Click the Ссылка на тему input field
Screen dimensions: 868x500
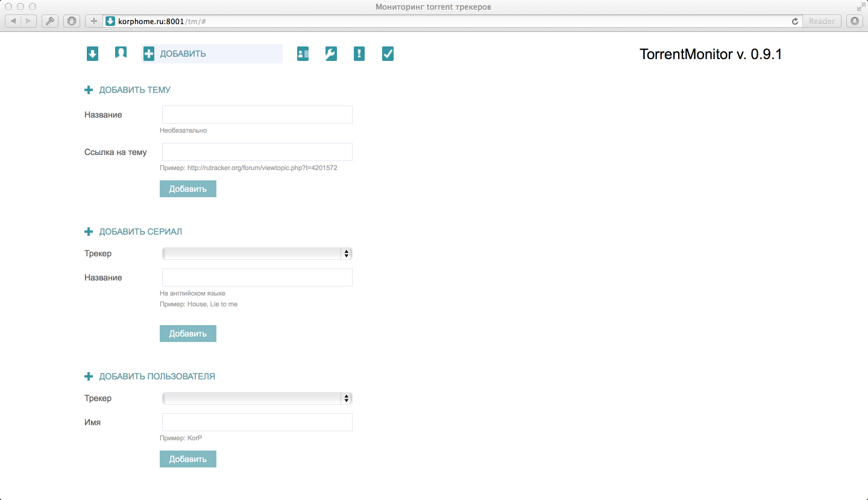[257, 152]
